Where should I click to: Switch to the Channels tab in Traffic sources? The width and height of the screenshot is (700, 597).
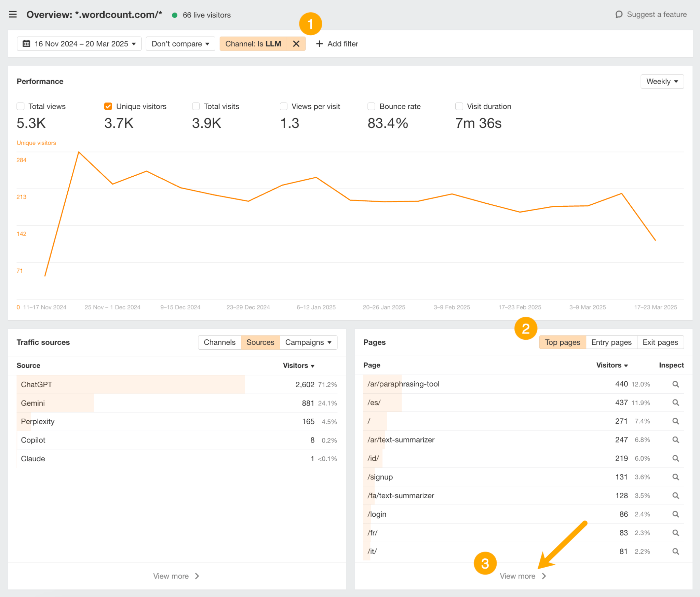(x=219, y=342)
